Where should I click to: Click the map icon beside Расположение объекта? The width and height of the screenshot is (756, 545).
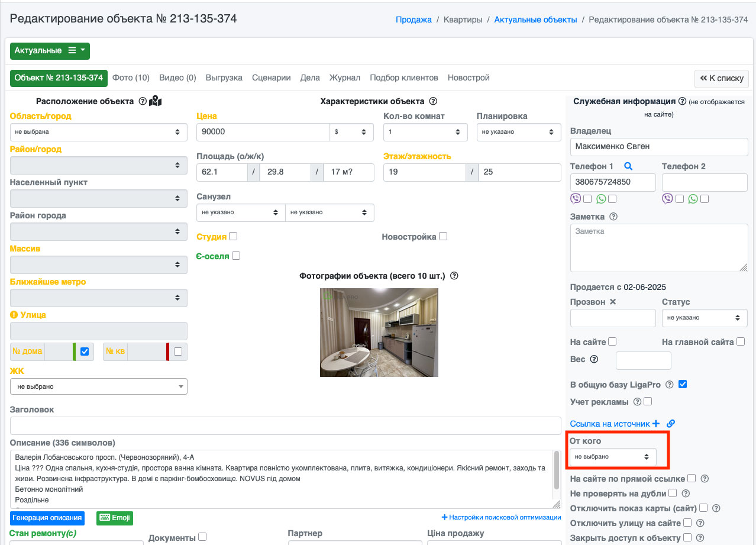156,101
